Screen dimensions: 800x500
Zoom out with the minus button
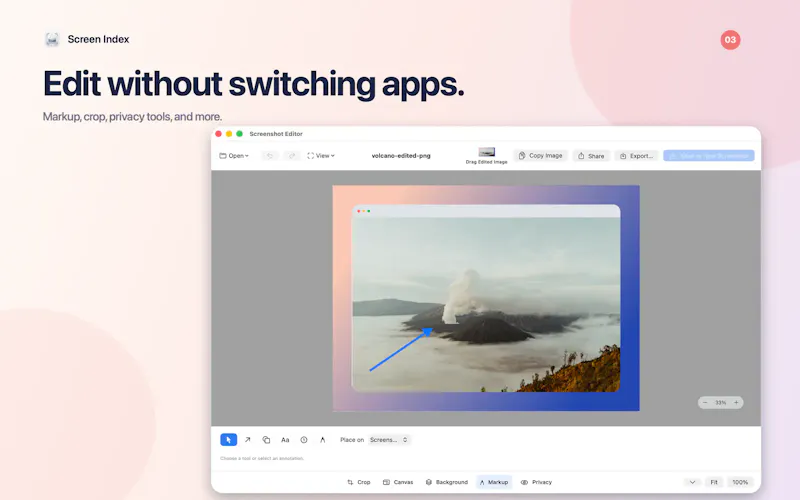click(x=705, y=403)
